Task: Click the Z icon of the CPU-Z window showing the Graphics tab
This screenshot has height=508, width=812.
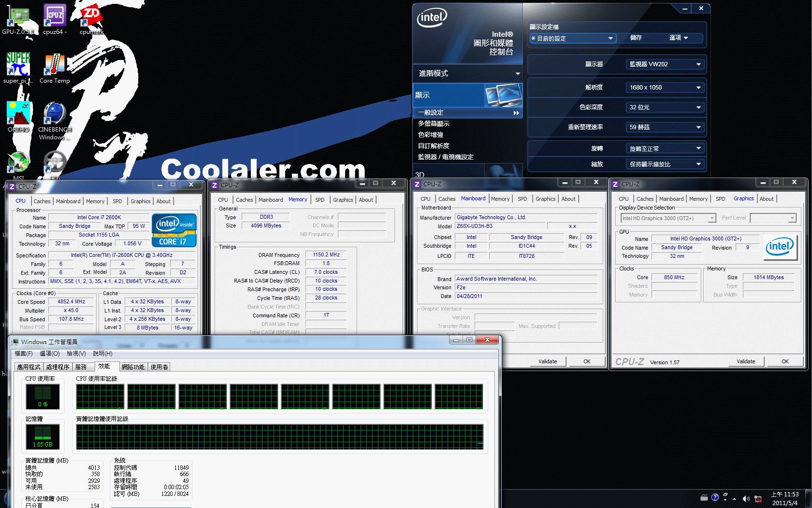Action: click(615, 184)
